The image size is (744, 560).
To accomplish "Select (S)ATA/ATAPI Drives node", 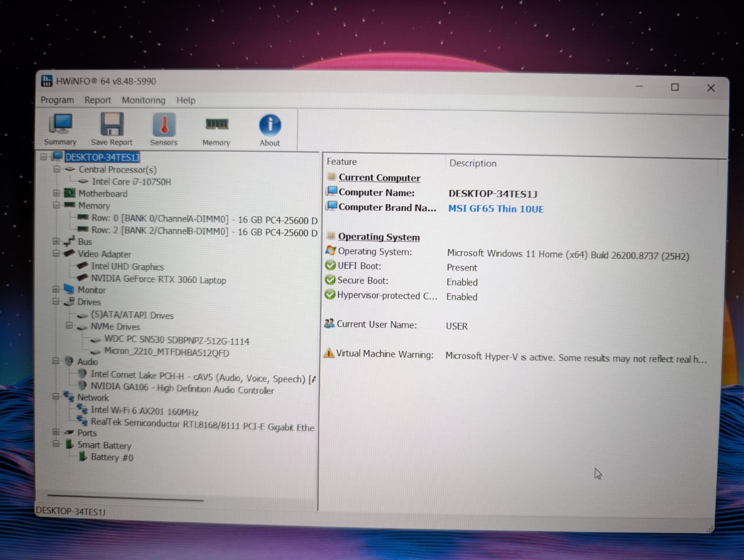I will [x=132, y=315].
